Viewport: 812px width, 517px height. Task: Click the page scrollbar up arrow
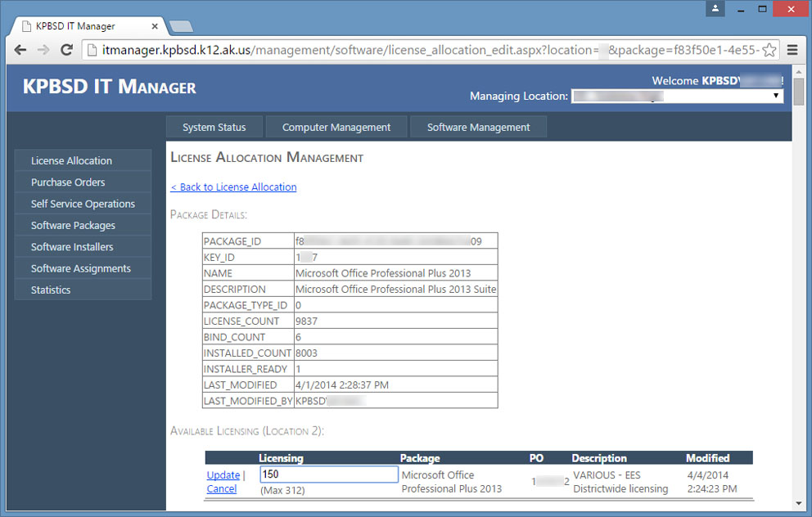coord(798,70)
